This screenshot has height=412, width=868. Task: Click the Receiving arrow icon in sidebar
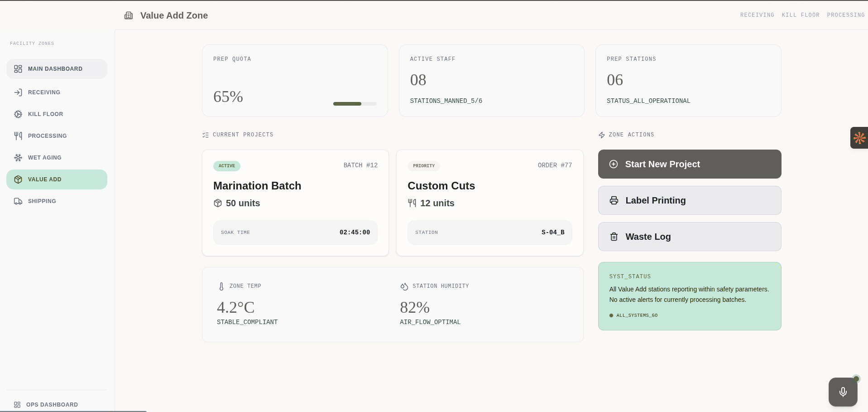point(18,92)
